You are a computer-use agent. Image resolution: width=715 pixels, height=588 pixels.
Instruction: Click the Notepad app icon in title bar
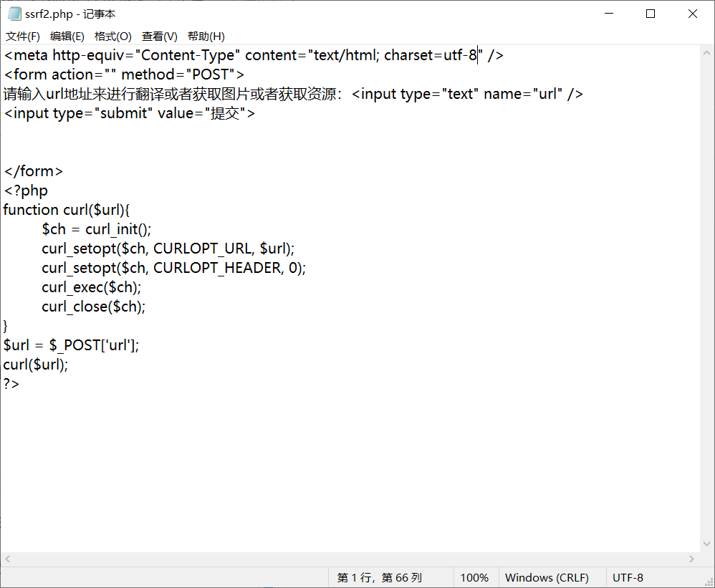click(x=14, y=14)
